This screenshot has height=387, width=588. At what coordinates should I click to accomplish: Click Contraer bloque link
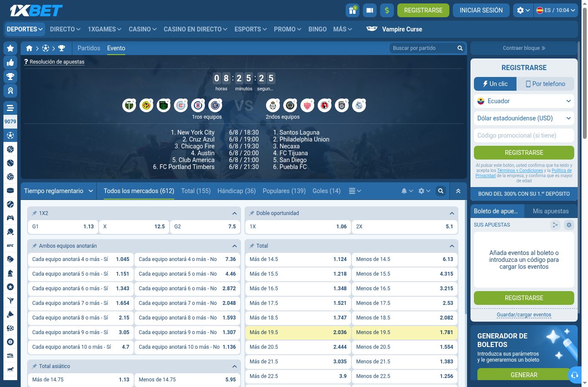click(x=524, y=48)
